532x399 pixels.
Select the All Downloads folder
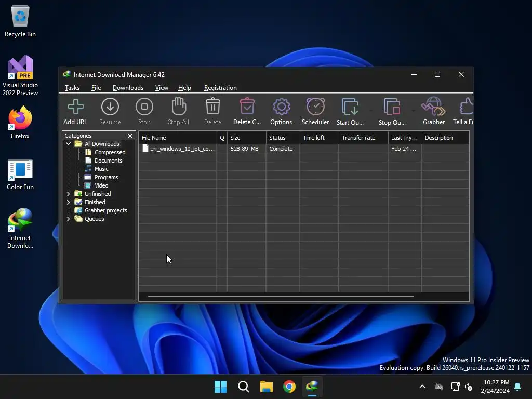[102, 144]
